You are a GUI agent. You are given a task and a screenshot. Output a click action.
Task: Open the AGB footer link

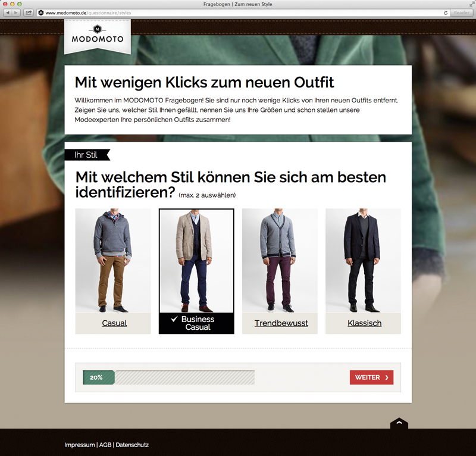point(105,445)
